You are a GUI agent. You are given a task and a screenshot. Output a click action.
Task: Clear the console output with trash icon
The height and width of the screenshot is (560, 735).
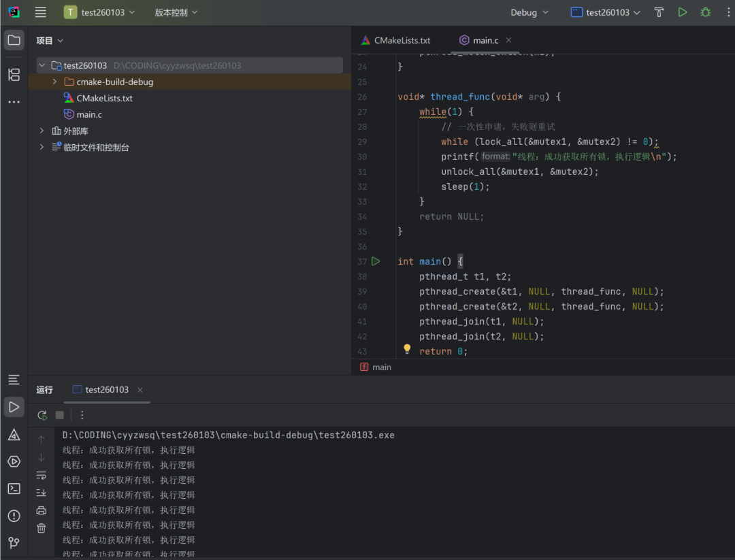42,528
